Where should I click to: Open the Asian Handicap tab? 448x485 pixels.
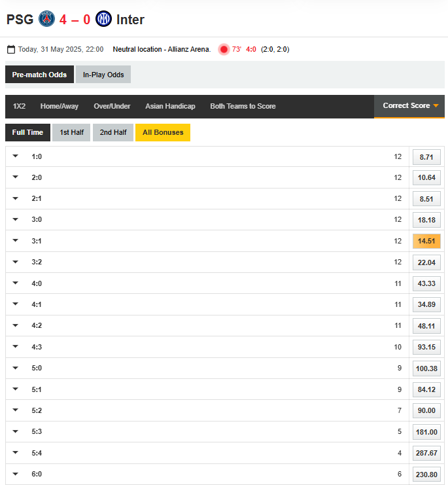tap(170, 106)
